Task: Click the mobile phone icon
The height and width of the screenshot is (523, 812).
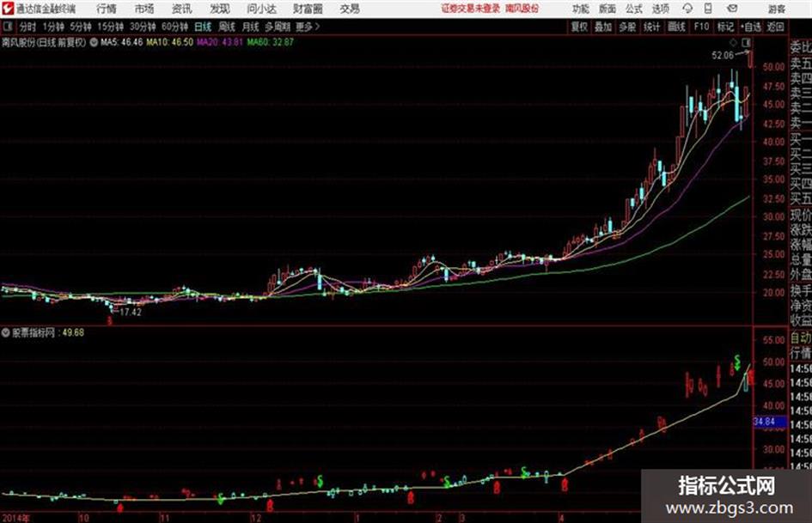Action: pyautogui.click(x=708, y=9)
